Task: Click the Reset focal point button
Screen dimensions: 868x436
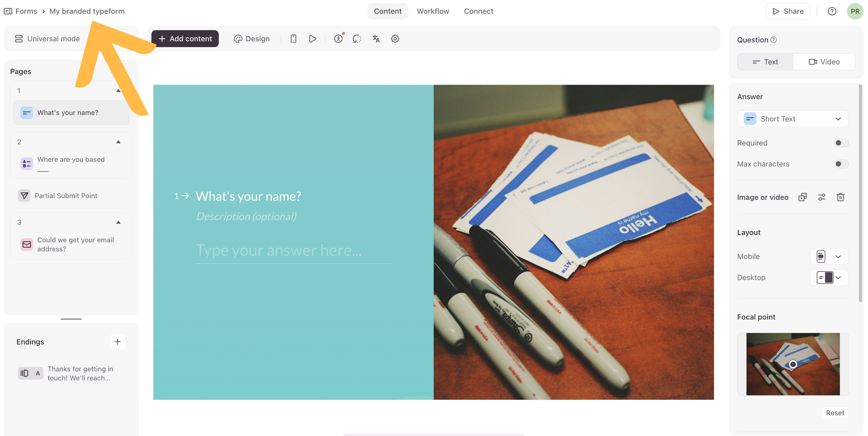Action: tap(835, 413)
